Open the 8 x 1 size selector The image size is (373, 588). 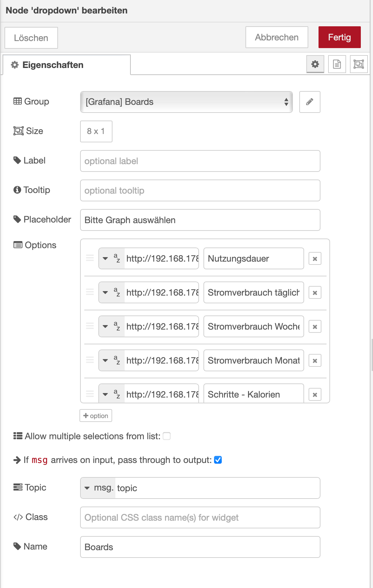point(96,131)
